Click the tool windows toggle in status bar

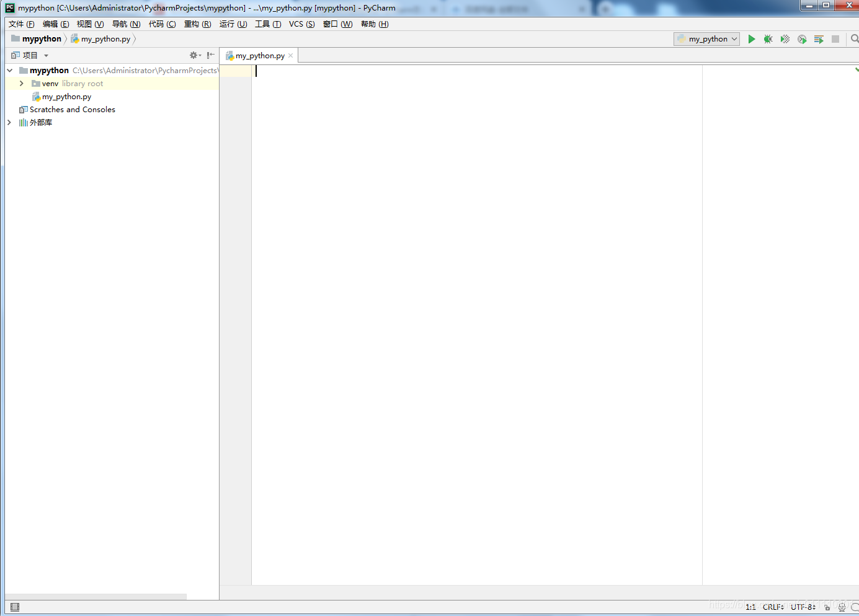[15, 607]
